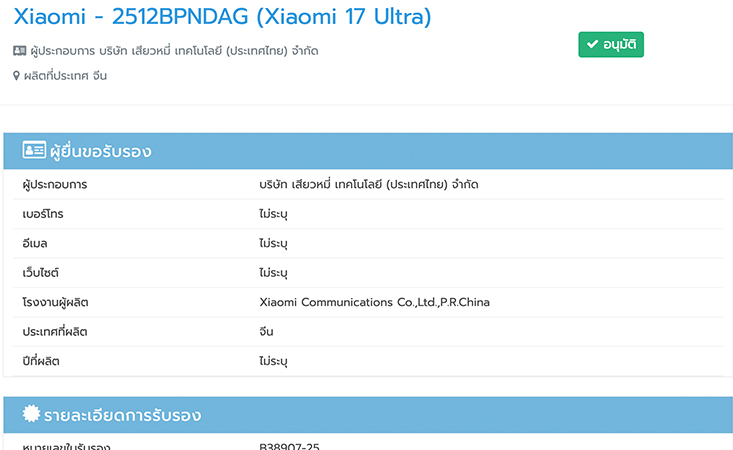Click ไม่ระบุ value in เว็บไซต์ row
Image resolution: width=733 pixels, height=450 pixels.
(273, 273)
